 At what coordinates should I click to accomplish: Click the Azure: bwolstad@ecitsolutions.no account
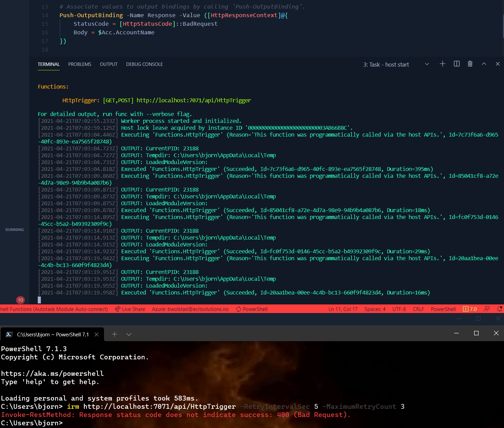coord(190,309)
